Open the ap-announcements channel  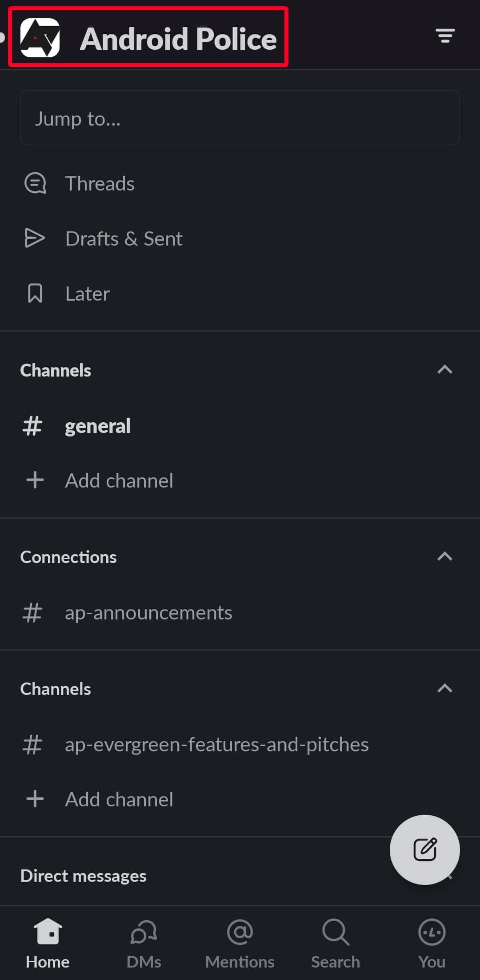[x=148, y=613]
